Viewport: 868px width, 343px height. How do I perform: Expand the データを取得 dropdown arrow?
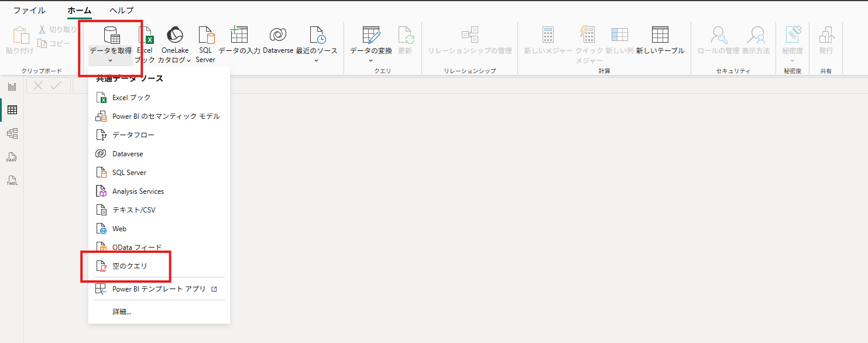(x=111, y=60)
